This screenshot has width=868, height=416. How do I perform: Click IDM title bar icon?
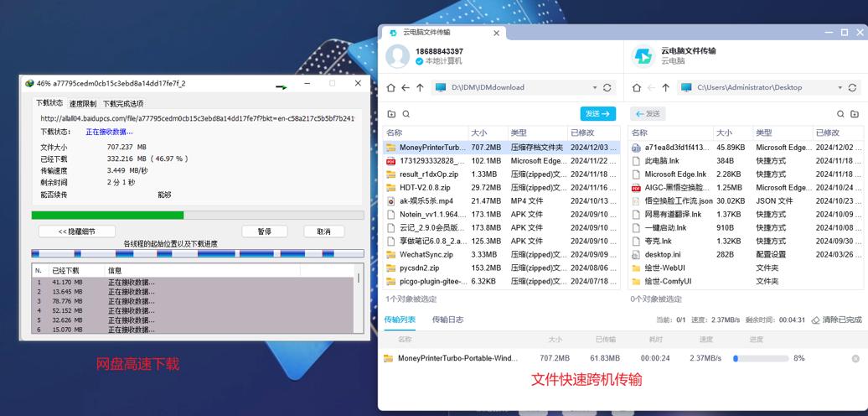29,84
